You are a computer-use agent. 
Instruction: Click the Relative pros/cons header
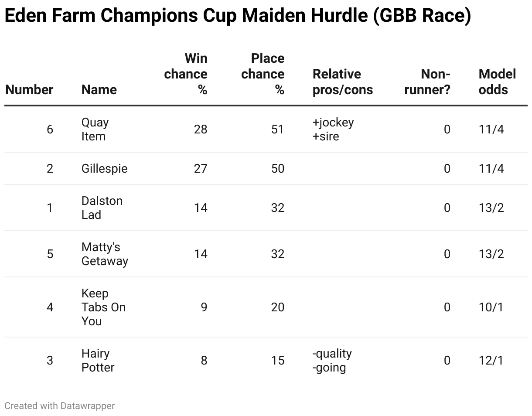coord(343,82)
